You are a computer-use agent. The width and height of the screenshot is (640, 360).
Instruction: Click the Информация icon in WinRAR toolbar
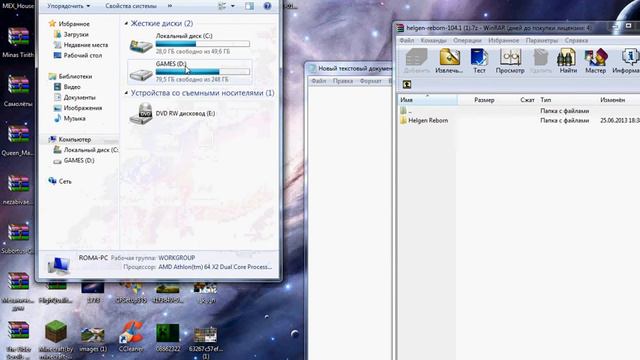point(626,60)
